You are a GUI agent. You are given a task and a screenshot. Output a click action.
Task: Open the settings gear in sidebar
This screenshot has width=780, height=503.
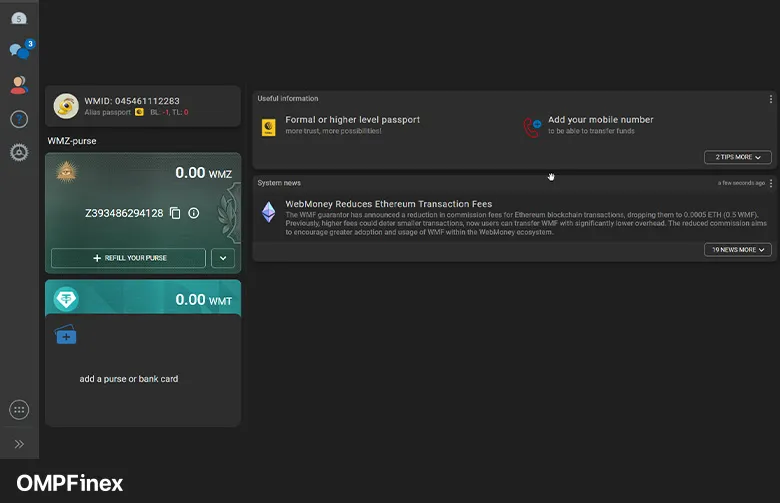(x=19, y=152)
